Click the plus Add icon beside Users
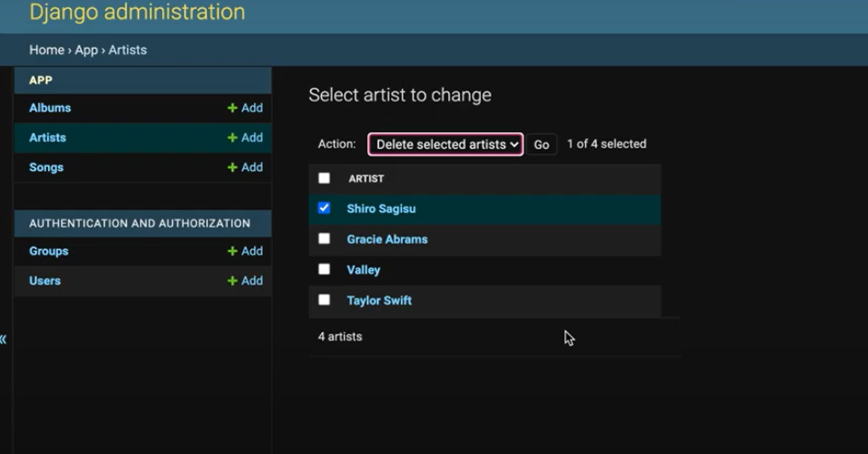The width and height of the screenshot is (868, 454). [x=245, y=281]
